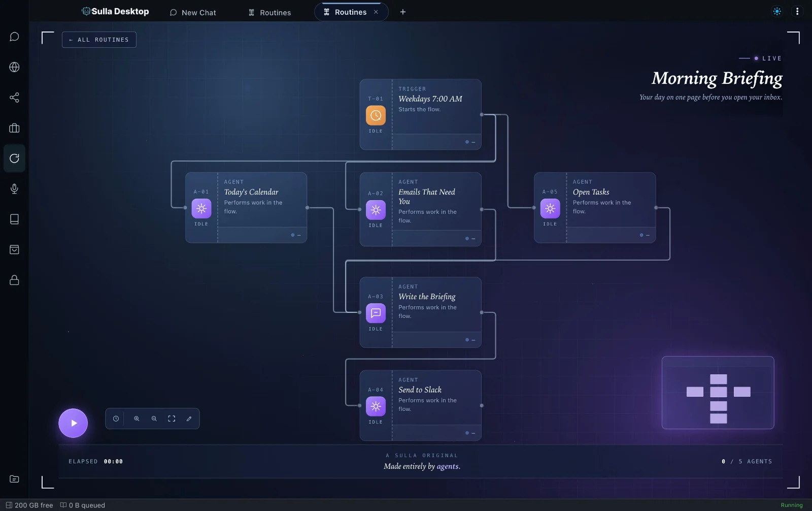Click the message icon on Write the Briefing node
Image resolution: width=812 pixels, height=511 pixels.
(376, 313)
